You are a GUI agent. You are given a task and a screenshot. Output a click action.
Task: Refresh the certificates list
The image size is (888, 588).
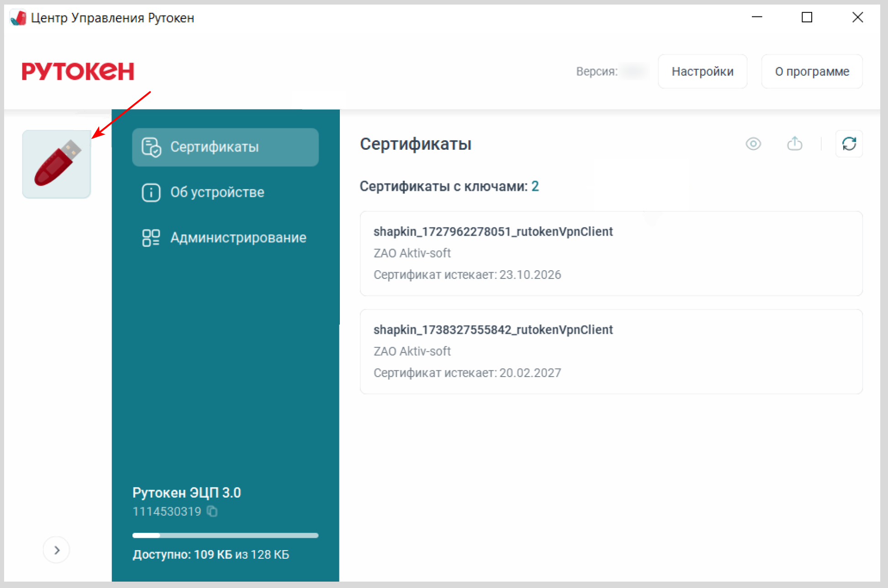[849, 144]
